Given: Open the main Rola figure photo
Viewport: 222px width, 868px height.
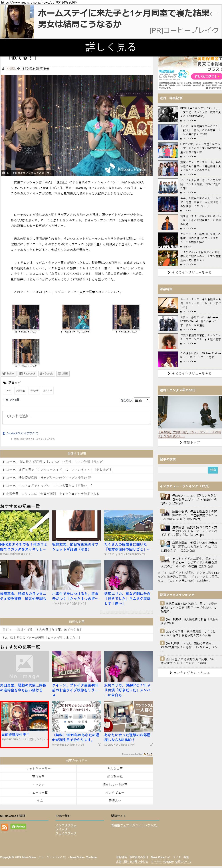Looking at the screenshot, I should [x=76, y=125].
